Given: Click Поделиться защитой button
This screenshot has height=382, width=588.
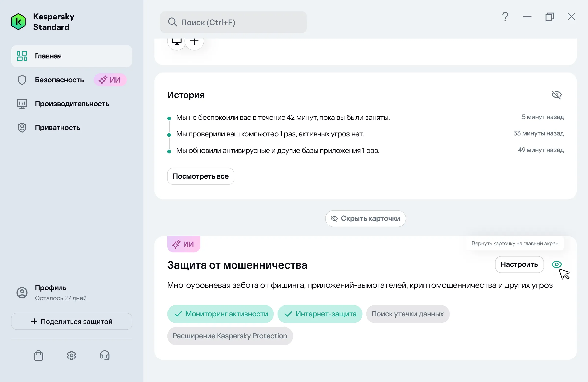Looking at the screenshot, I should click(72, 322).
